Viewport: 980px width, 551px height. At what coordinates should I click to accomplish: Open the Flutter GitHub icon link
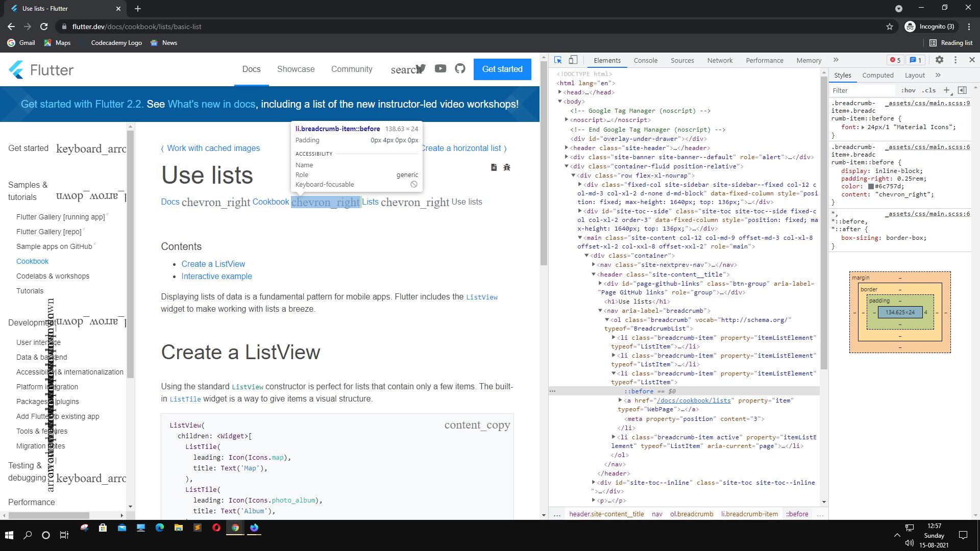(460, 68)
